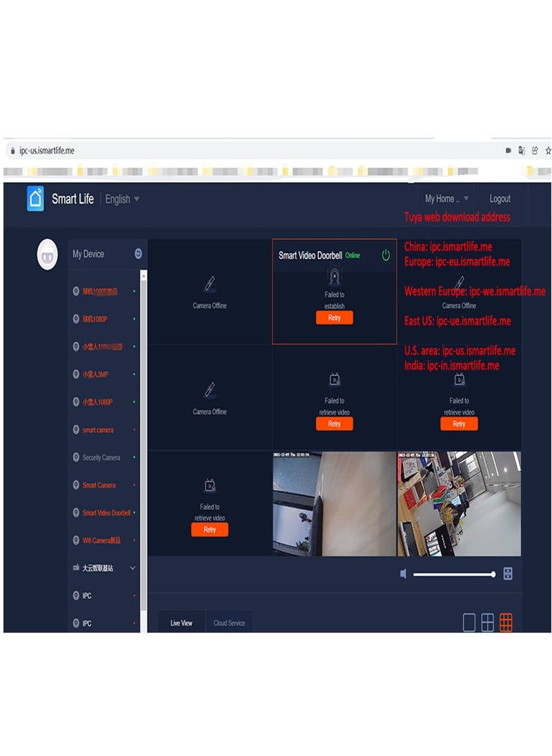Click the camera permission icon in address bar

(x=508, y=151)
